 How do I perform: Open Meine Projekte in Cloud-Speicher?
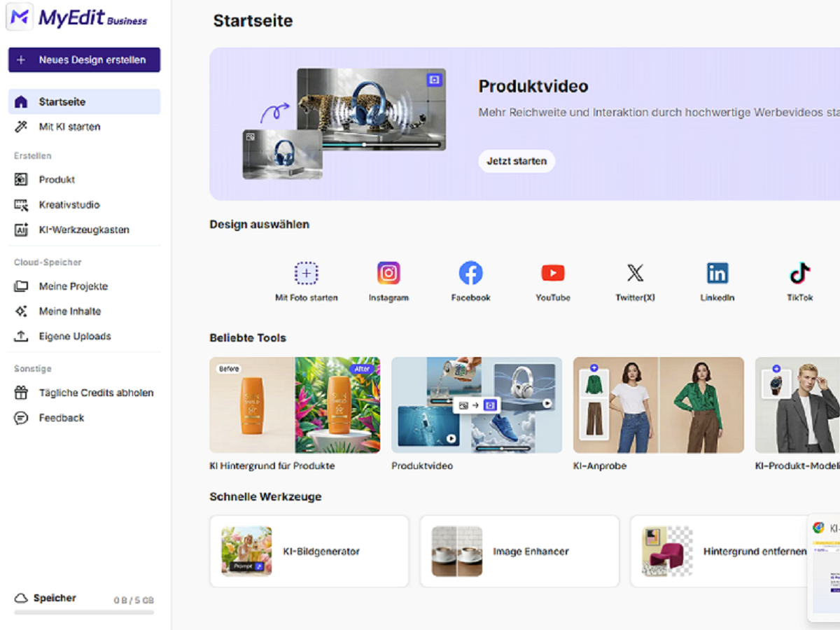pyautogui.click(x=73, y=286)
